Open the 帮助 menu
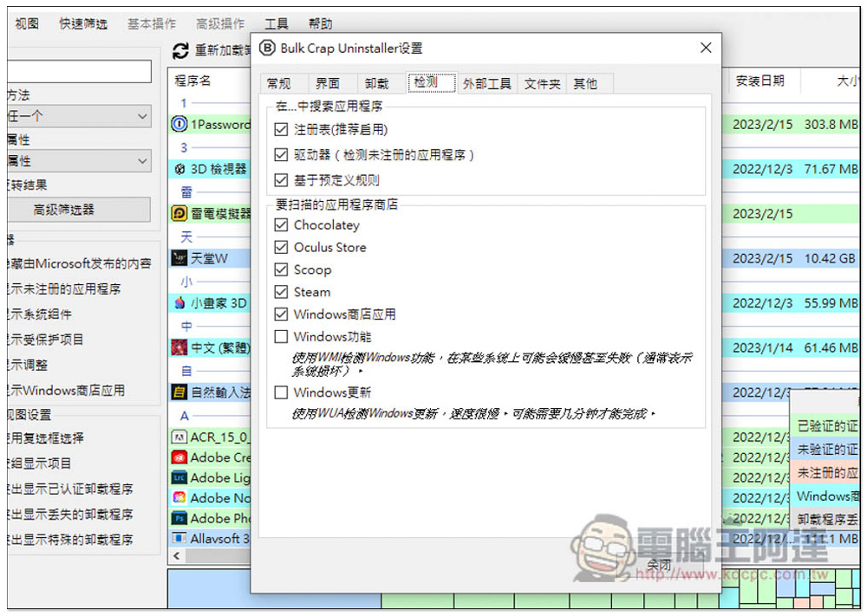This screenshot has height=616, width=867. click(x=320, y=23)
